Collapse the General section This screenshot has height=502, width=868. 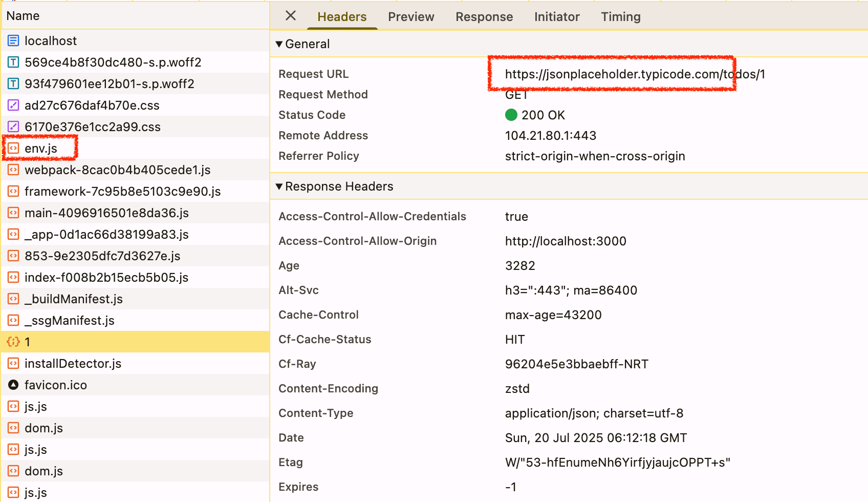click(x=279, y=44)
